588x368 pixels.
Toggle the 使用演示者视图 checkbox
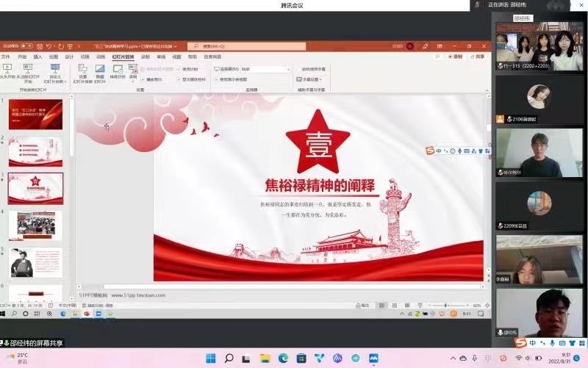216,79
